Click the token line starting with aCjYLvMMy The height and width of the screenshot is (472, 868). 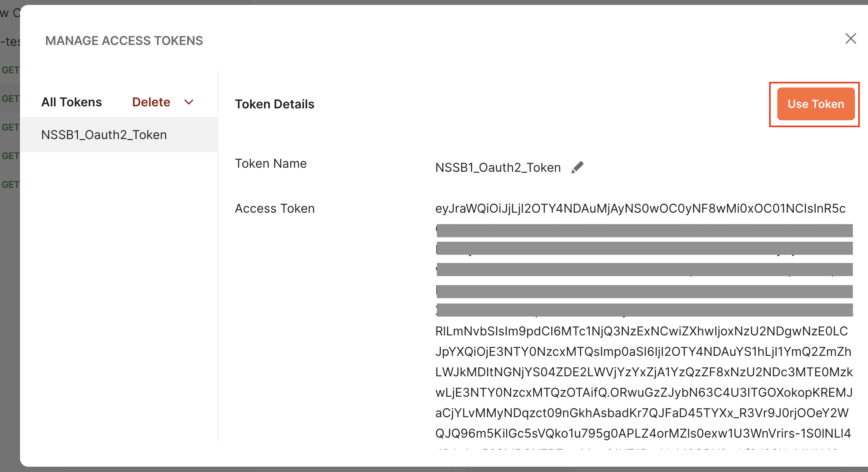click(642, 413)
